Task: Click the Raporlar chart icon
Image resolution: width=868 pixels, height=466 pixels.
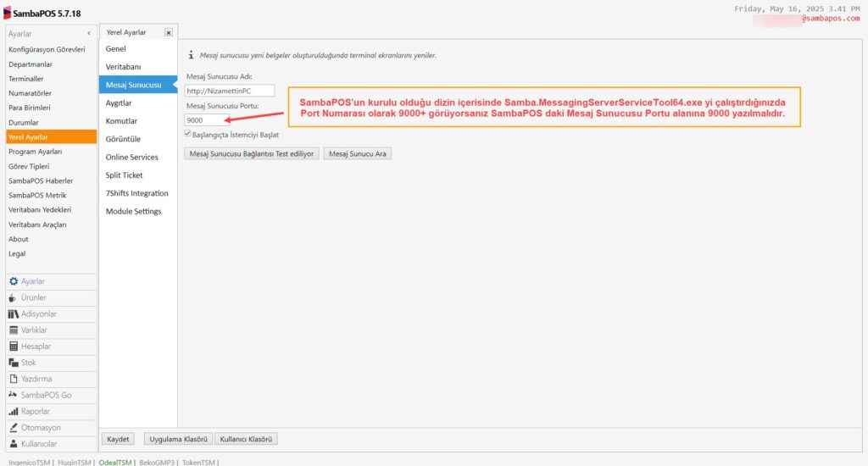Action: 14,411
